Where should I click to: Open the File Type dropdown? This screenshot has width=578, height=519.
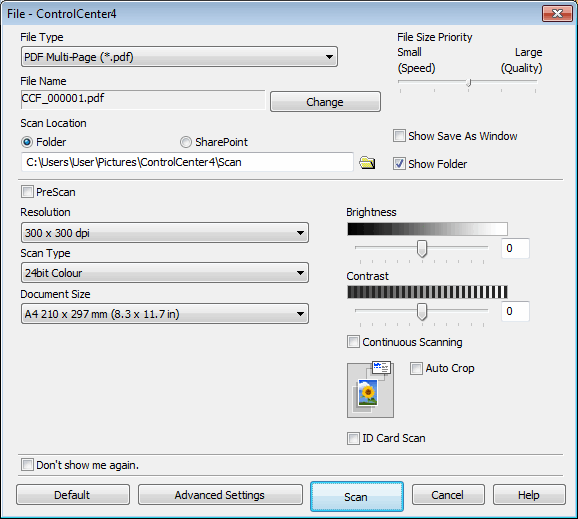coord(179,57)
